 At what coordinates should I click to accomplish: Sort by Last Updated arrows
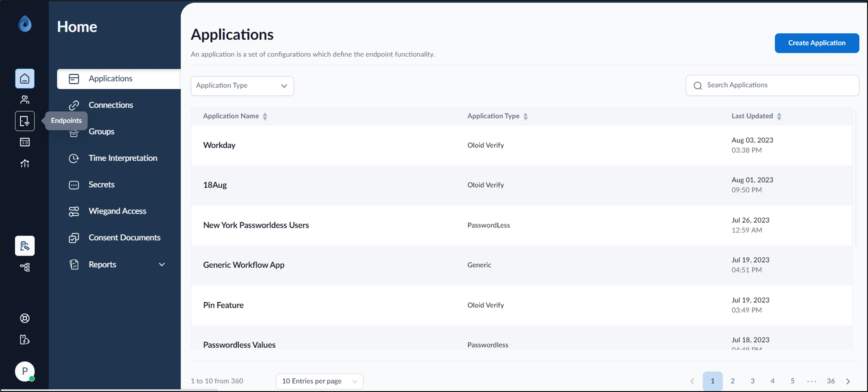click(x=779, y=117)
